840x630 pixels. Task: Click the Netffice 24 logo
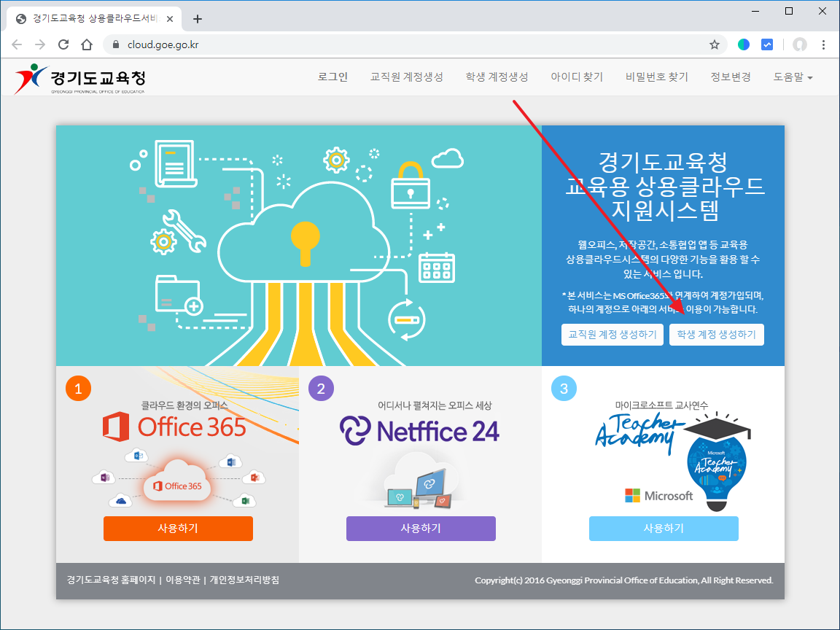point(419,431)
